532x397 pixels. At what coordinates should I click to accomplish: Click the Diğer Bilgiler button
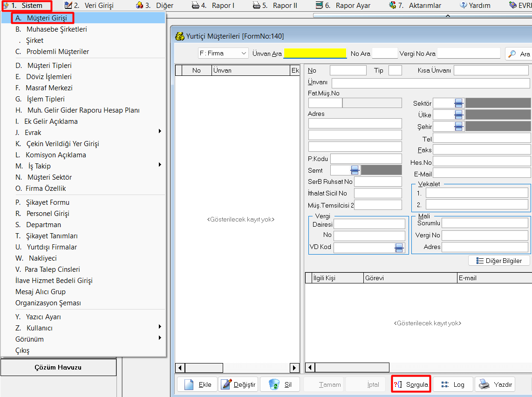(499, 261)
